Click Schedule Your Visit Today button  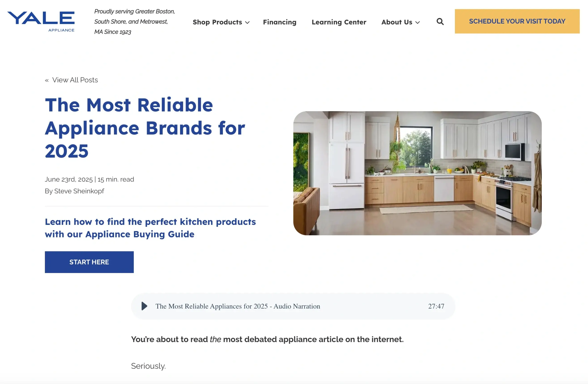point(517,21)
